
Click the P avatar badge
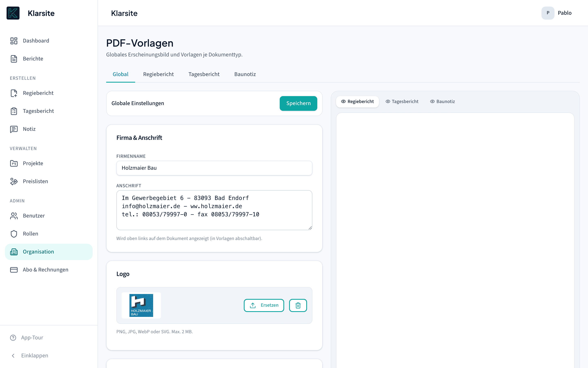548,13
